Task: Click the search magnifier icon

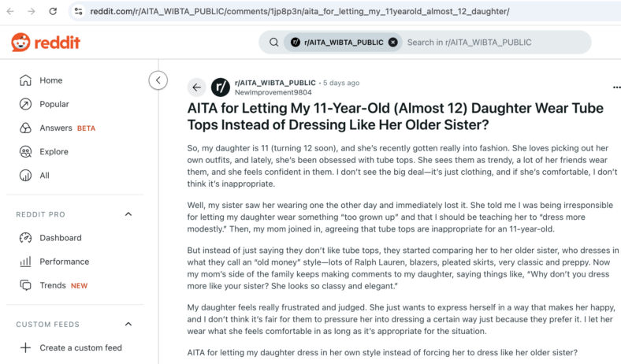Action: (273, 42)
